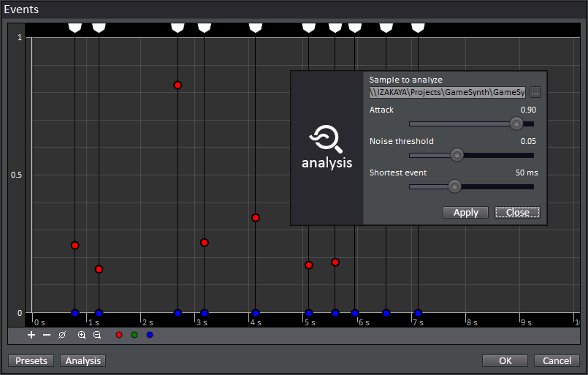Open the Presets menu

click(x=31, y=360)
